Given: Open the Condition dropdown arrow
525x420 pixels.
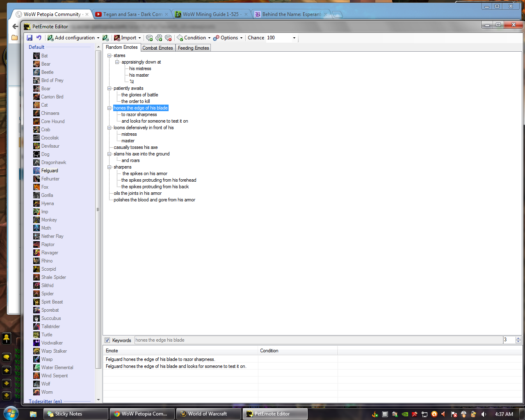Looking at the screenshot, I should [x=209, y=38].
